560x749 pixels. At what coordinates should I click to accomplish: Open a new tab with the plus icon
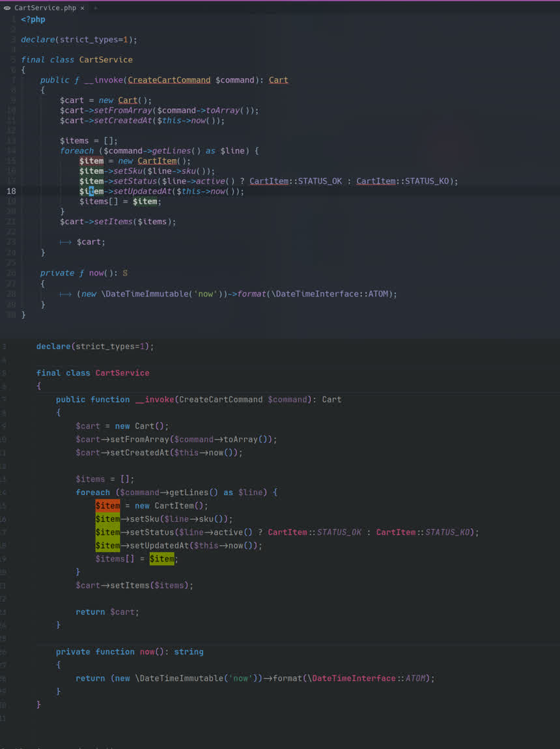(x=96, y=8)
